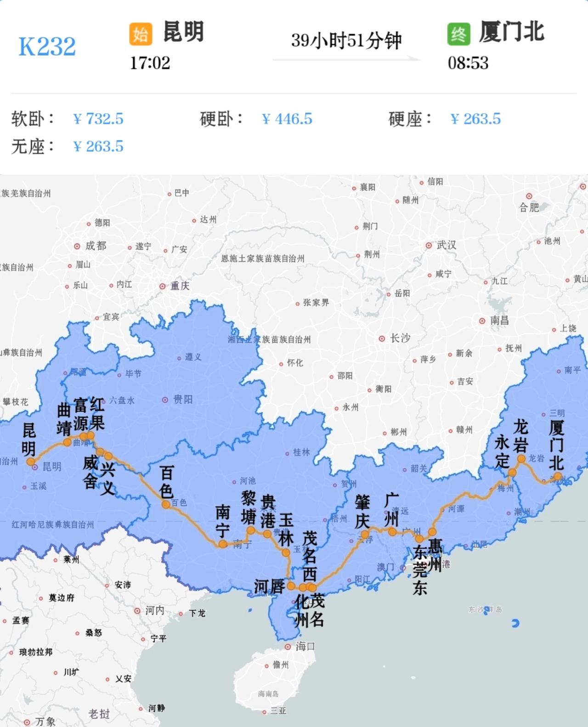Viewport: 588px width, 727px height.
Task: Click the 东莞东 station marker on route
Action: (x=419, y=539)
